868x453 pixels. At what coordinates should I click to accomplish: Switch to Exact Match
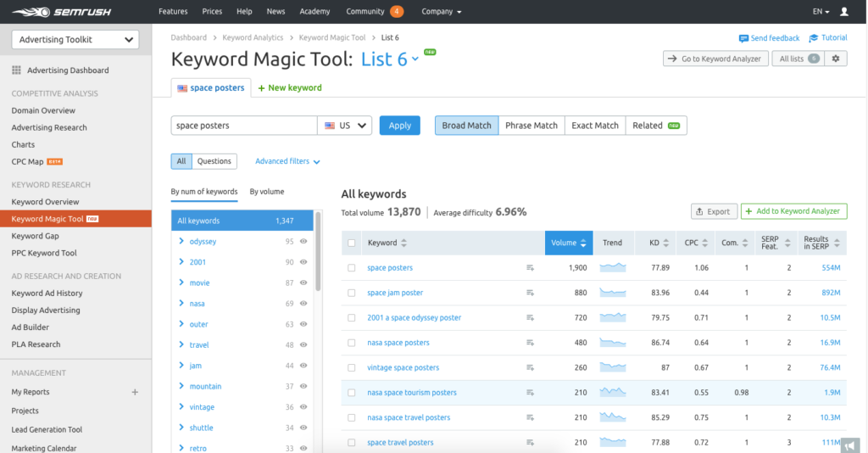[595, 126]
